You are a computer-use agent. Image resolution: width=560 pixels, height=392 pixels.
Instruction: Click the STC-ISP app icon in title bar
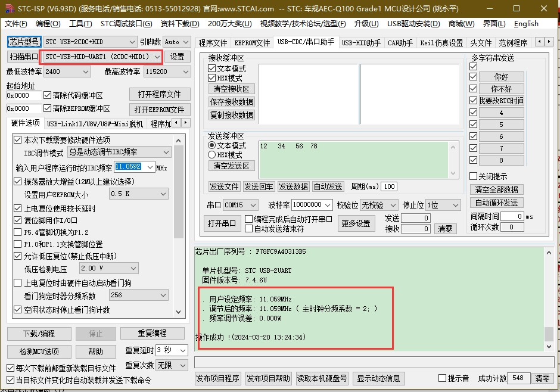click(x=10, y=8)
